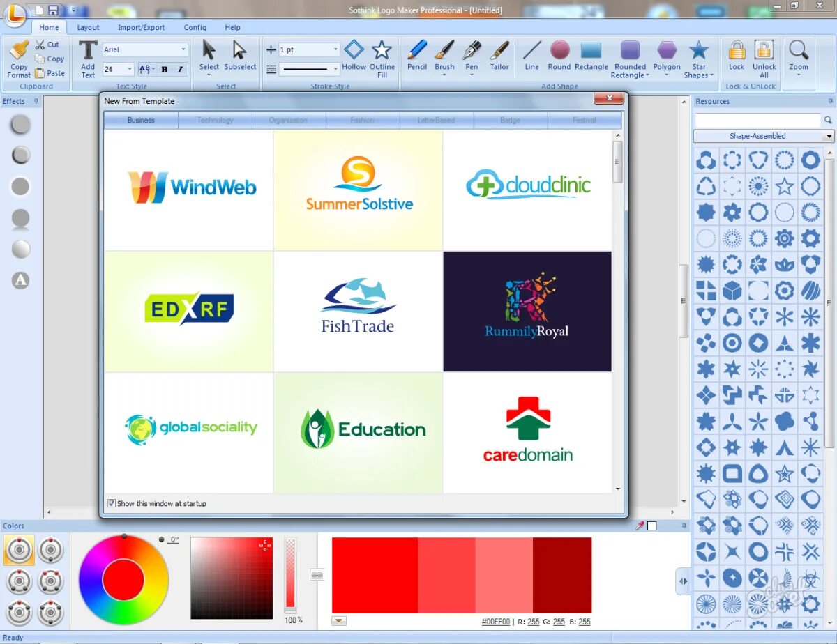Uncheck Show this window at startup
Viewport: 837px width, 644px height.
(112, 503)
